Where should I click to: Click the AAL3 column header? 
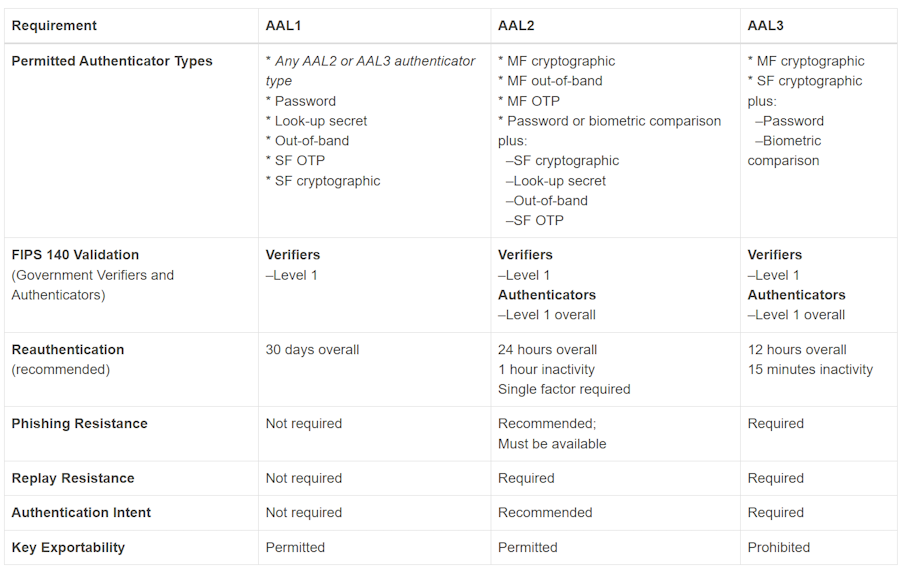pyautogui.click(x=764, y=26)
